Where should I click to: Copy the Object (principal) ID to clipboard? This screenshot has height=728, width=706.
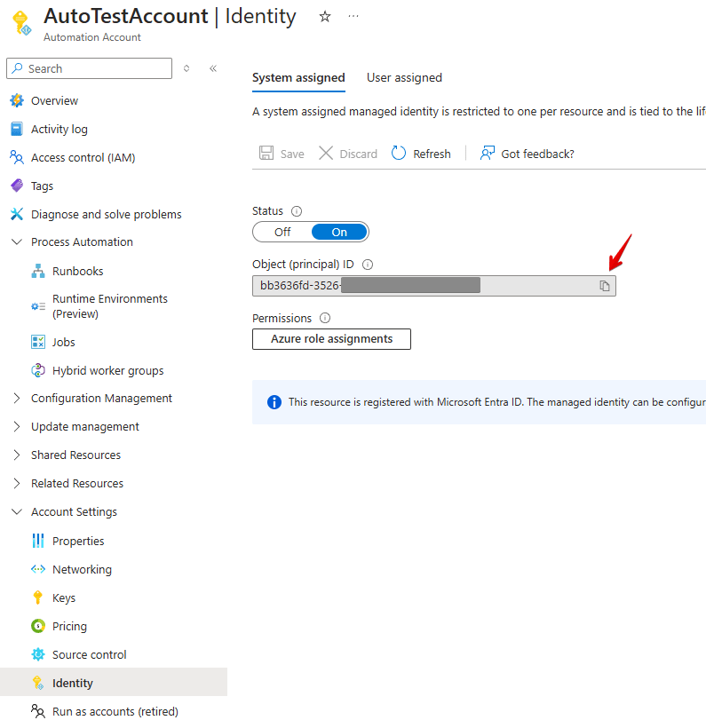pos(604,286)
